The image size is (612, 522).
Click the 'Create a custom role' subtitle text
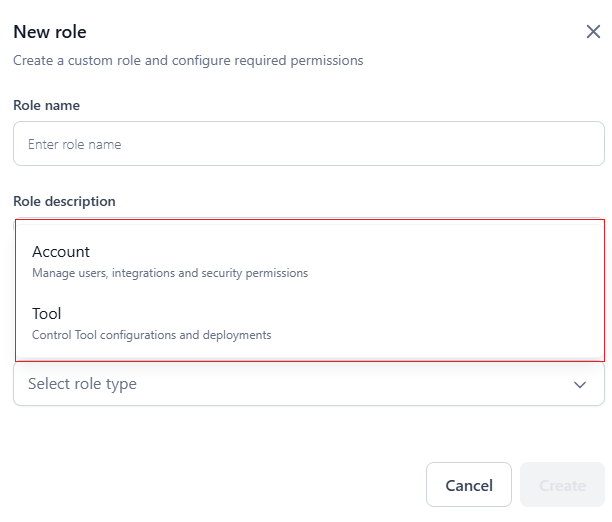point(188,60)
